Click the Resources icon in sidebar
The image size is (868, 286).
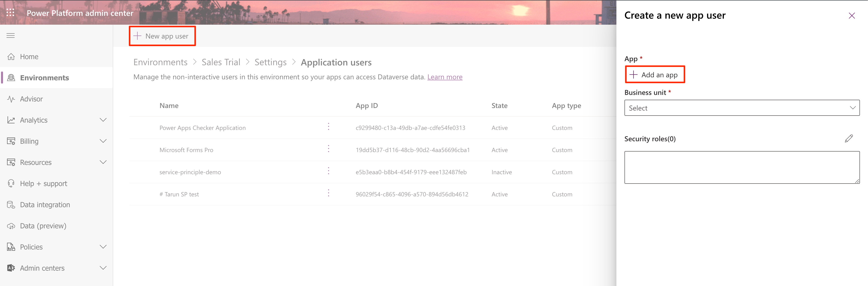pyautogui.click(x=11, y=162)
